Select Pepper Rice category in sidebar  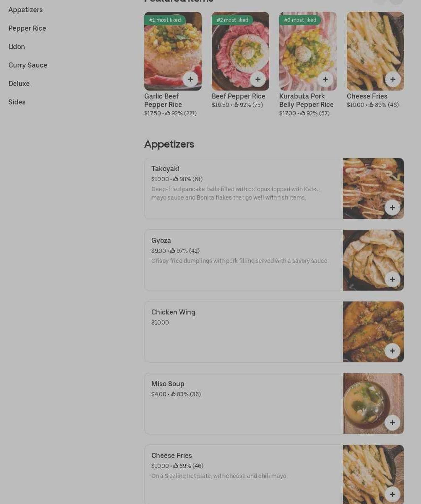point(27,28)
